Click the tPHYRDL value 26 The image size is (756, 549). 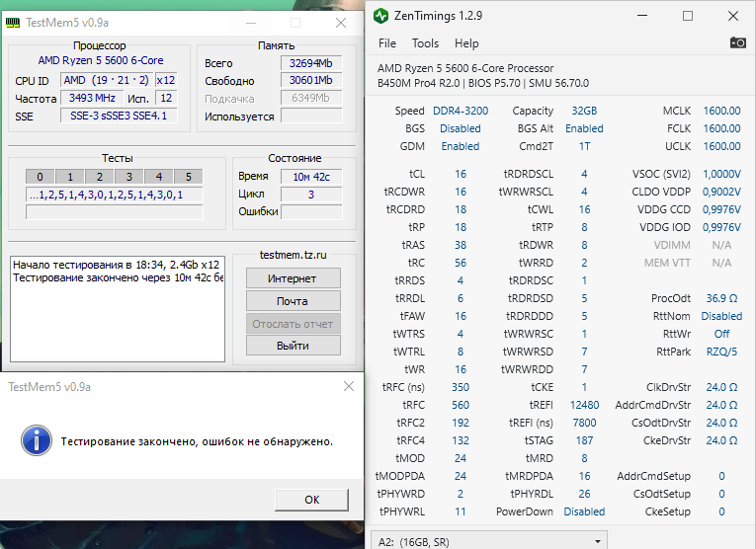pos(584,494)
